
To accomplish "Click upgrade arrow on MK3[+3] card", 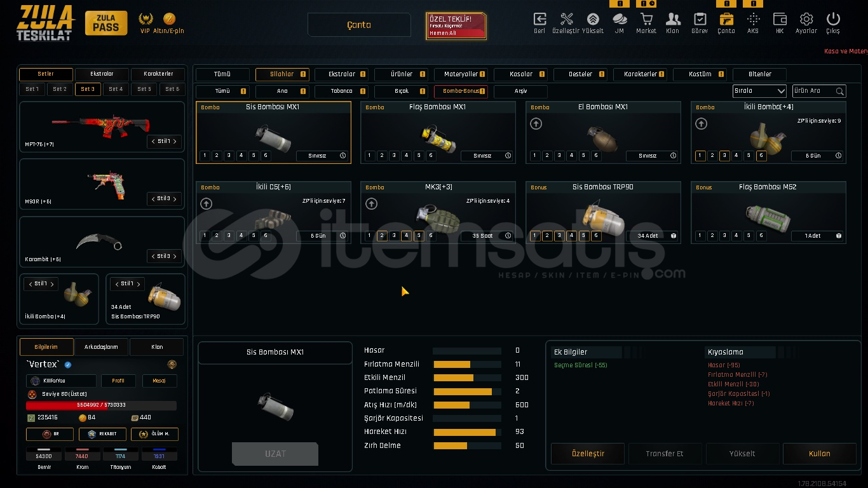I will (371, 204).
